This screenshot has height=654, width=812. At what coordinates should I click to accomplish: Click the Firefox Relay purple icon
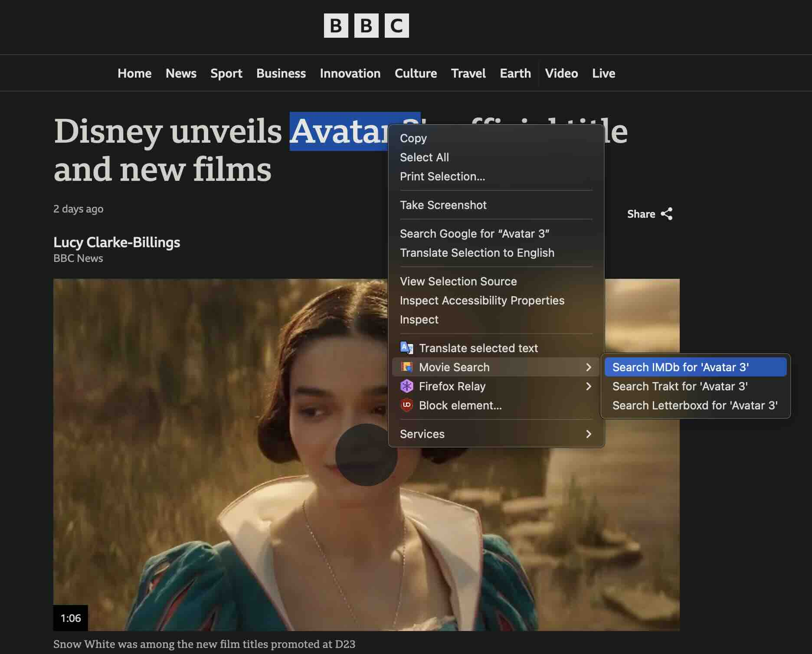coord(406,386)
